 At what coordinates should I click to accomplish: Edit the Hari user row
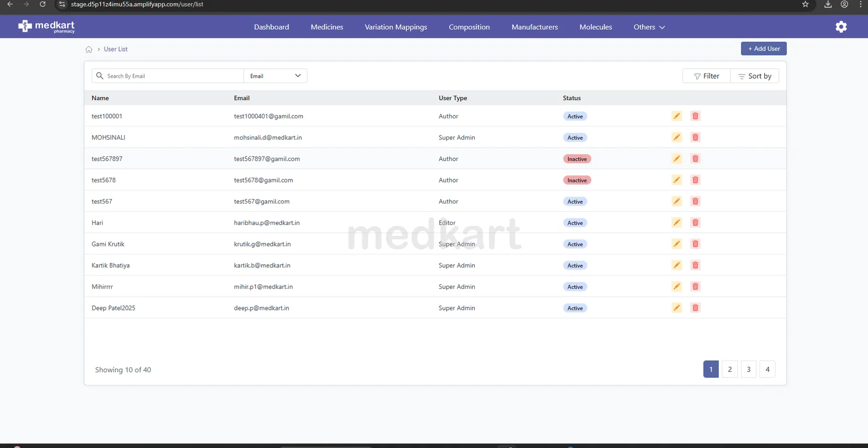676,223
